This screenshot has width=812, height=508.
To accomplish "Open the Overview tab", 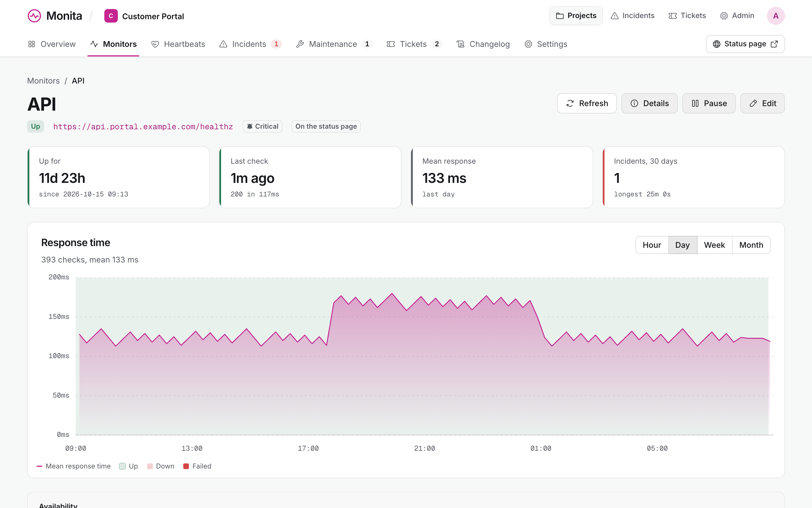I will click(52, 44).
